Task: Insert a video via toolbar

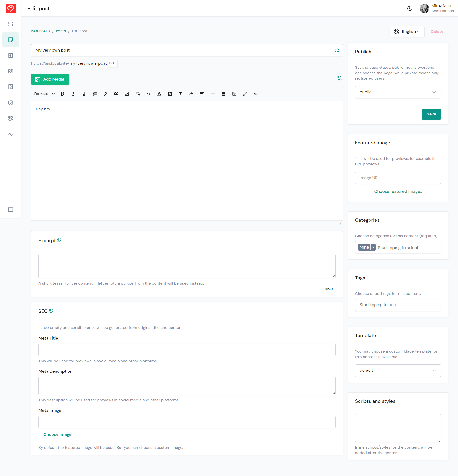Action: (138, 94)
